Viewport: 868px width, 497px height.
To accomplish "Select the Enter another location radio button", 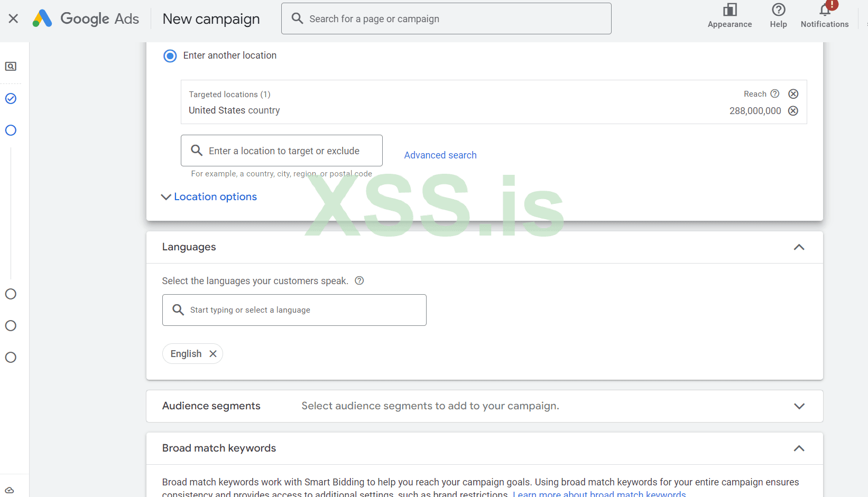I will point(170,56).
